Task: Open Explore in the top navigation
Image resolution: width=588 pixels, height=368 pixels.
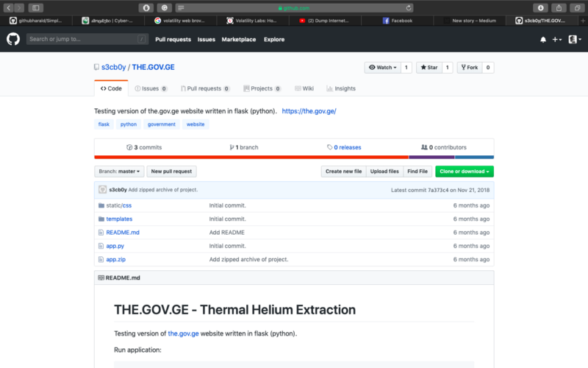Action: (273, 40)
